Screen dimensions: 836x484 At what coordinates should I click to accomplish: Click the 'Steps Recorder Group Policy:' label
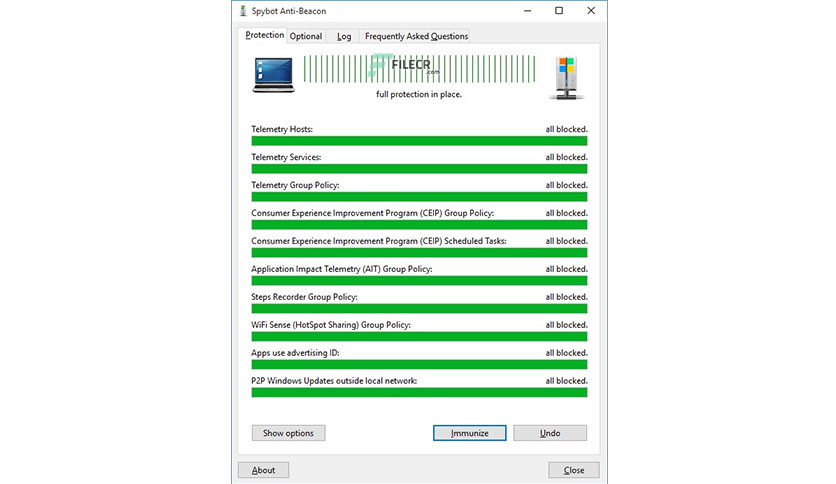point(304,297)
